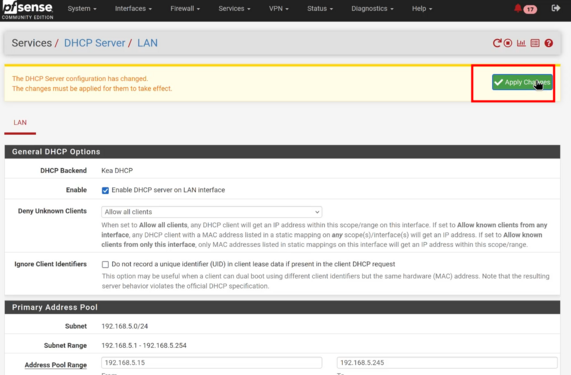Screen dimensions: 571x375
Task: Toggle Ignore Client Identifiers checkbox
Action: click(x=105, y=264)
